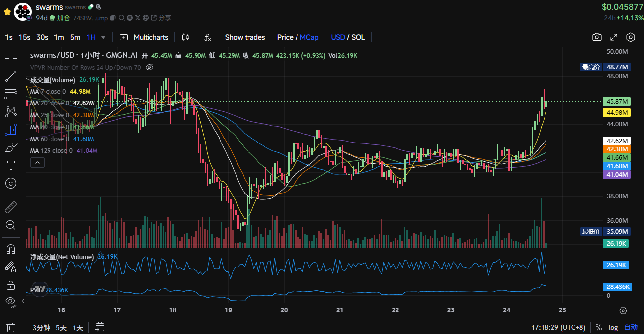Select the trend line drawing tool
This screenshot has height=334, width=644.
(x=11, y=77)
